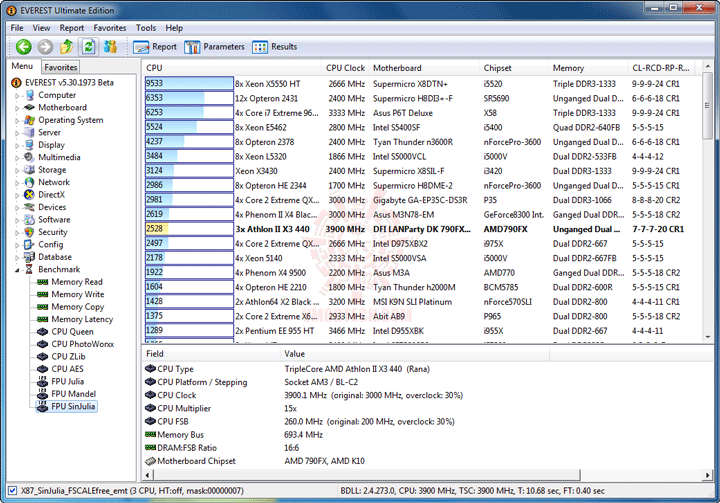
Task: Select Memory Read benchmark
Action: click(77, 282)
